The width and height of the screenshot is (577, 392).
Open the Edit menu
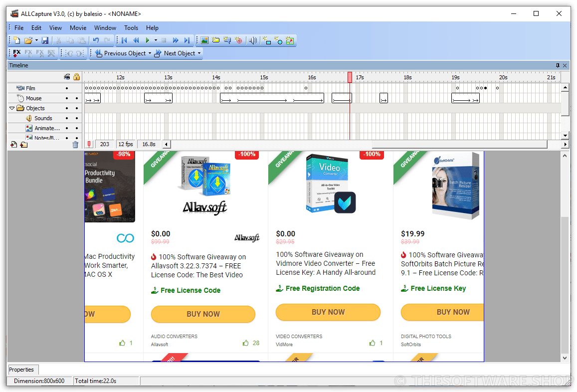tap(36, 27)
